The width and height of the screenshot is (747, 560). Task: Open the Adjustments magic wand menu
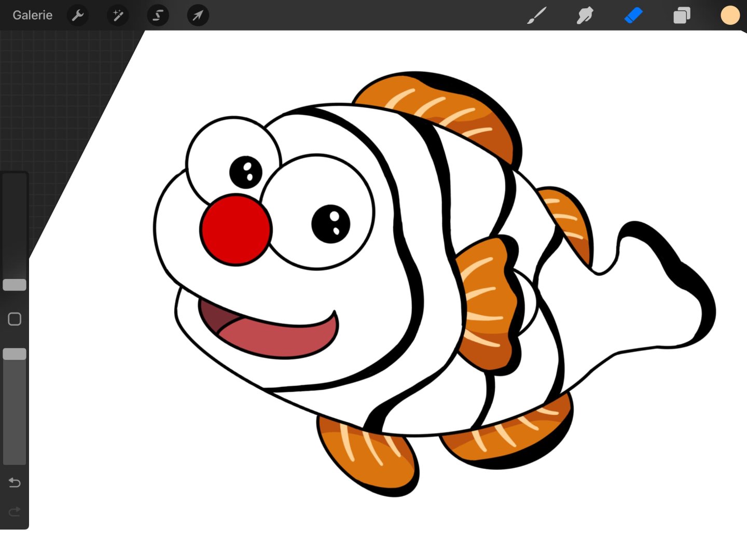click(x=118, y=16)
